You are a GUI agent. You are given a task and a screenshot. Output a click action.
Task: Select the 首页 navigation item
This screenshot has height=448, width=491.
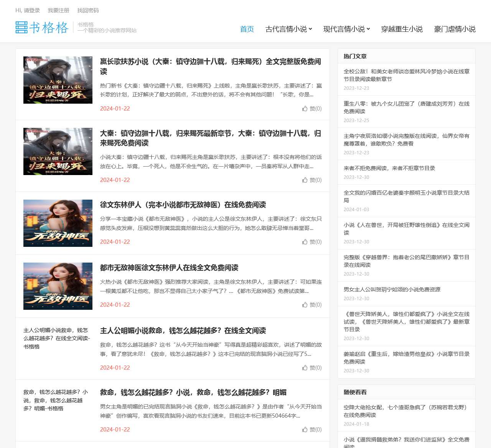tap(247, 29)
